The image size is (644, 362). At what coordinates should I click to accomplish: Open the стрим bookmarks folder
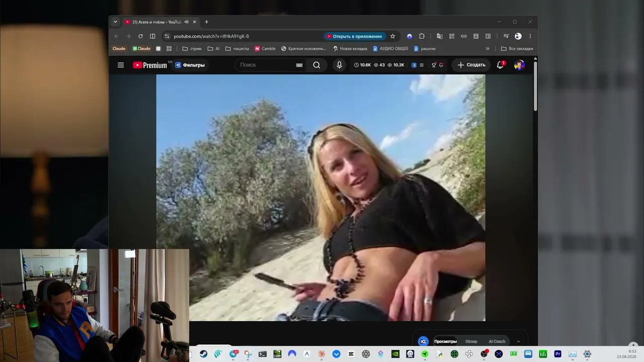coord(192,49)
